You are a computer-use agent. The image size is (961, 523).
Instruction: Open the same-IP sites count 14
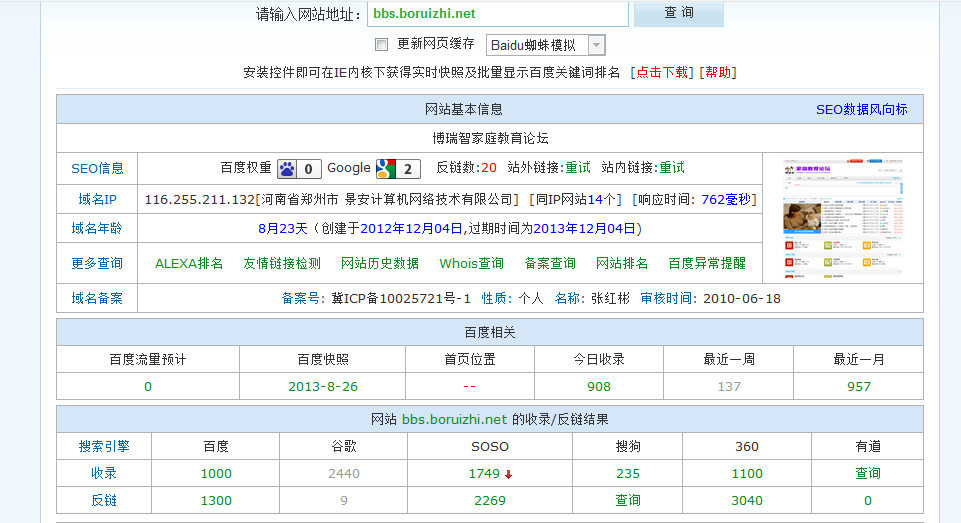click(x=594, y=200)
